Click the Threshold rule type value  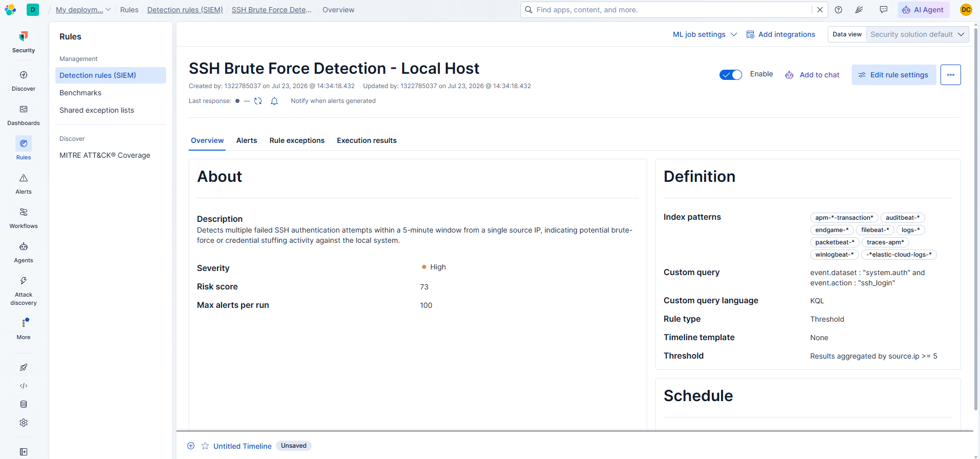(x=827, y=319)
